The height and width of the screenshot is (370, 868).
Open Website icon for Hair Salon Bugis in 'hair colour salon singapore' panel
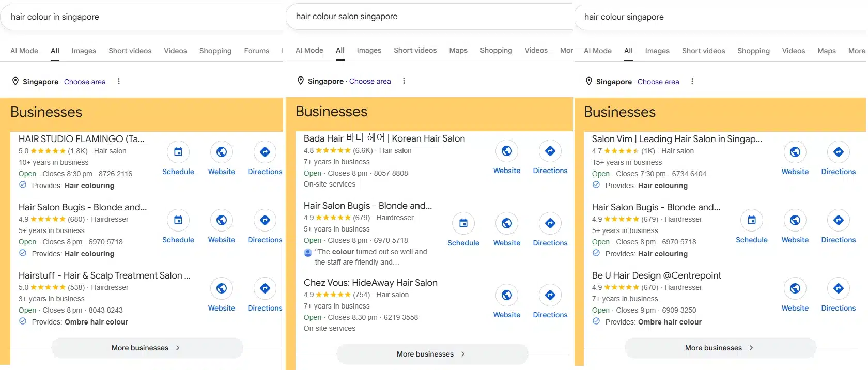pos(507,223)
